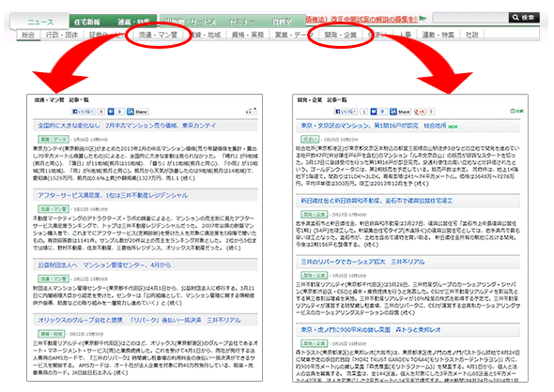Click 開発・企業 tag under 釜石市 article
The height and width of the screenshot is (392, 554).
point(315,214)
